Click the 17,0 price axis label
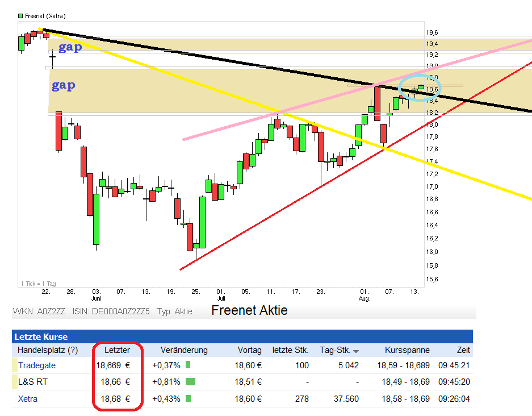This screenshot has width=532, height=416. [x=432, y=186]
